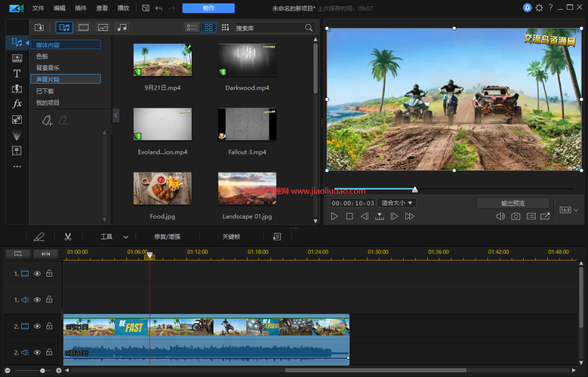
Task: Click the 关键帧 keyframe button
Action: click(x=231, y=236)
